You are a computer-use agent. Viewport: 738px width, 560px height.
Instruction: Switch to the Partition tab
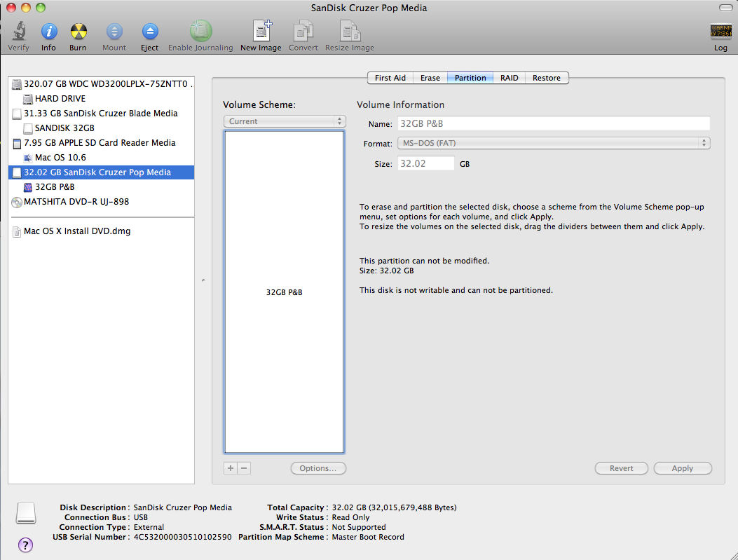click(470, 78)
